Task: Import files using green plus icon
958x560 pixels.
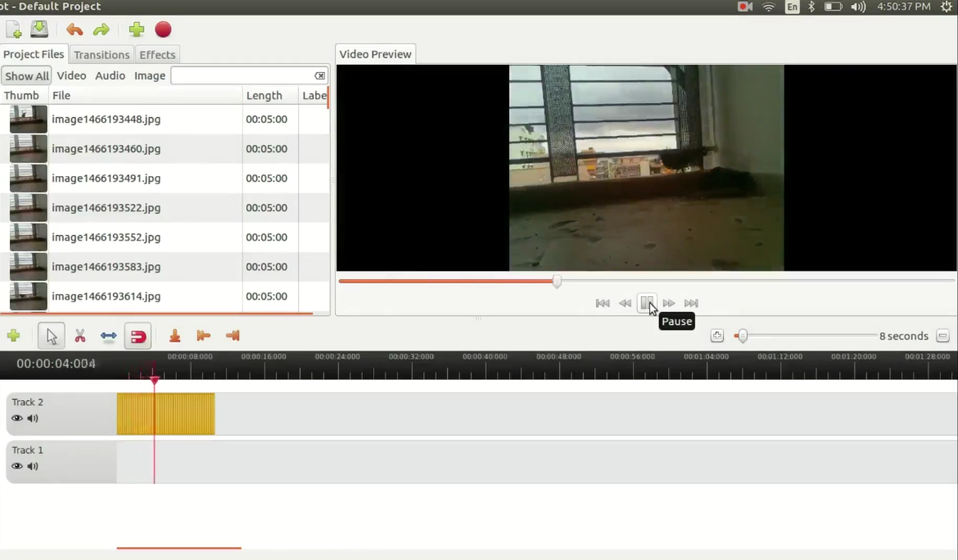Action: click(x=136, y=29)
